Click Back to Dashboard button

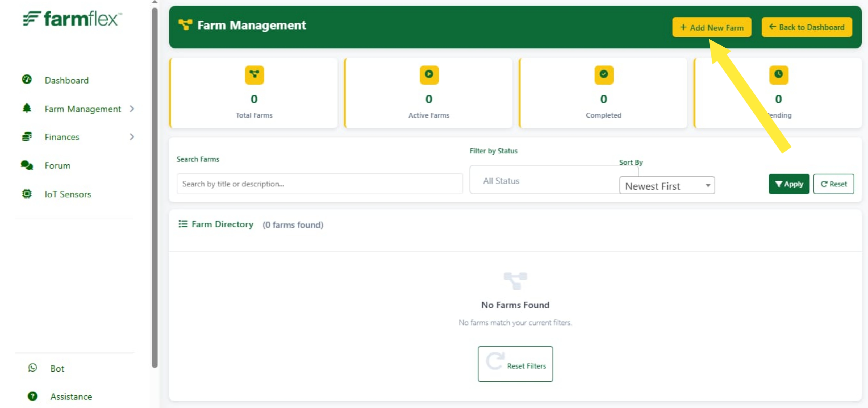pos(807,27)
